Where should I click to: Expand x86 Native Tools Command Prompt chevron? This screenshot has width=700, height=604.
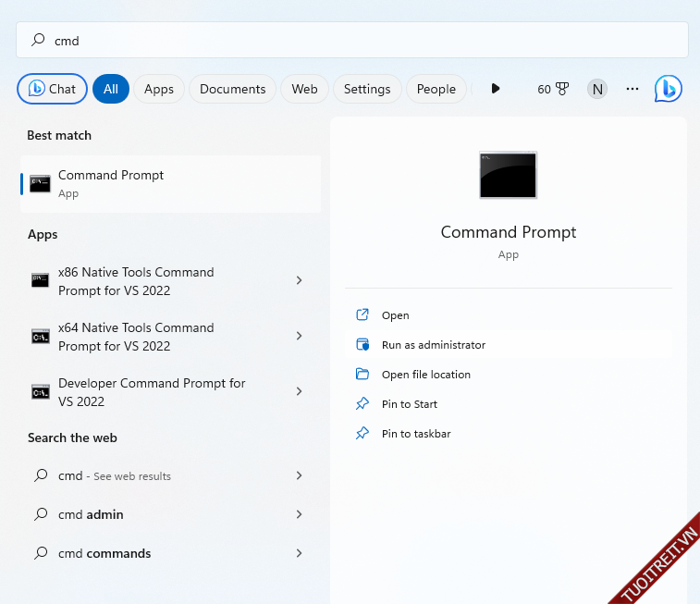(x=299, y=280)
